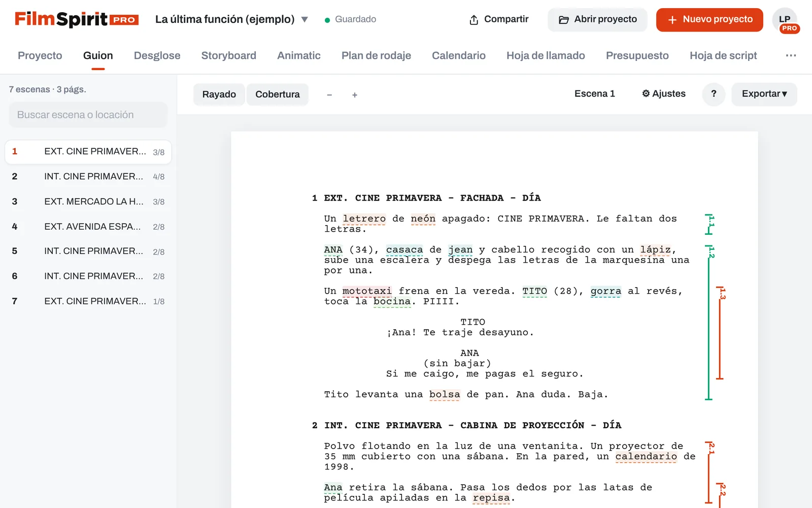Click red coverage line marker 2.2
The height and width of the screenshot is (508, 812).
click(721, 495)
